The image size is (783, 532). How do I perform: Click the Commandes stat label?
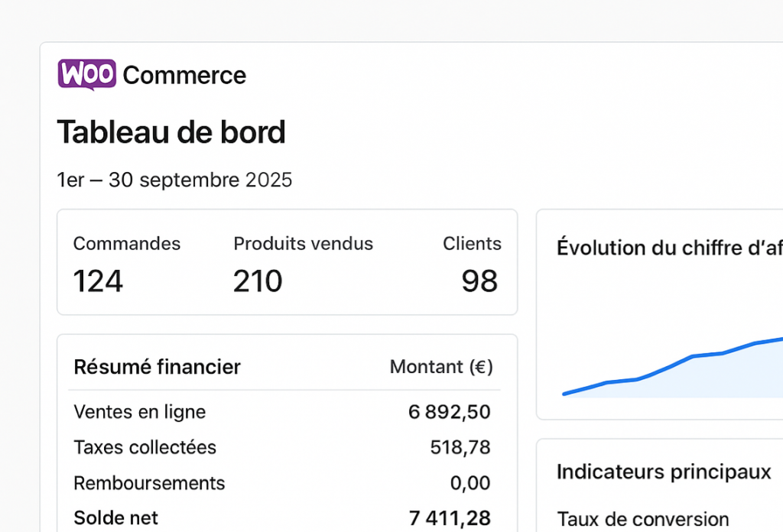tap(127, 244)
